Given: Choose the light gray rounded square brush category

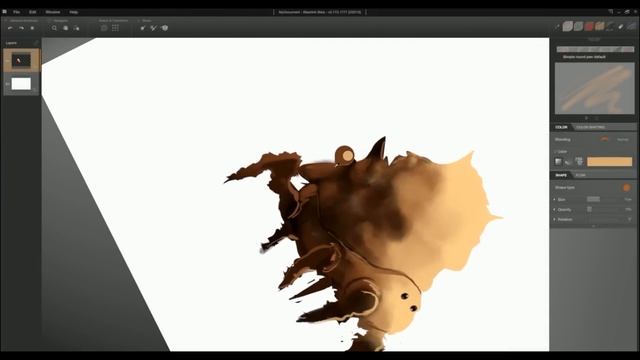Looking at the screenshot, I should coord(567,27).
